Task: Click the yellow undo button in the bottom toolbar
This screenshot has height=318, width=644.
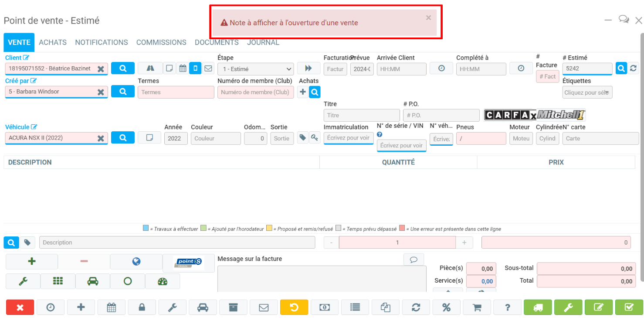Action: click(x=294, y=308)
